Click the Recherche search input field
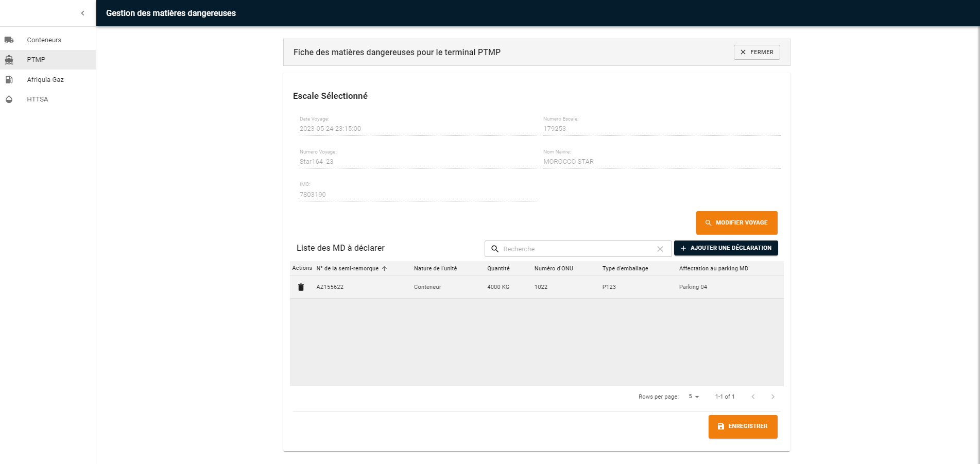The width and height of the screenshot is (980, 464). [x=577, y=249]
